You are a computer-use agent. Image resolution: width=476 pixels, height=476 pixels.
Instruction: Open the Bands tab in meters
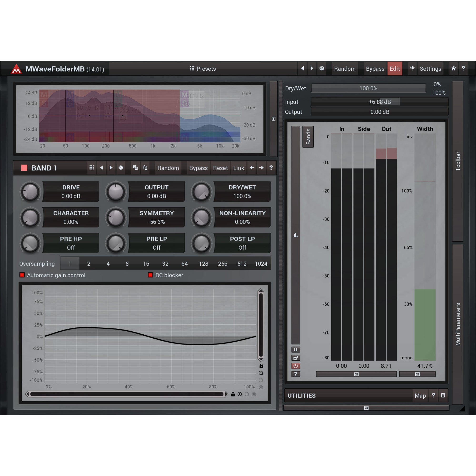[308, 137]
